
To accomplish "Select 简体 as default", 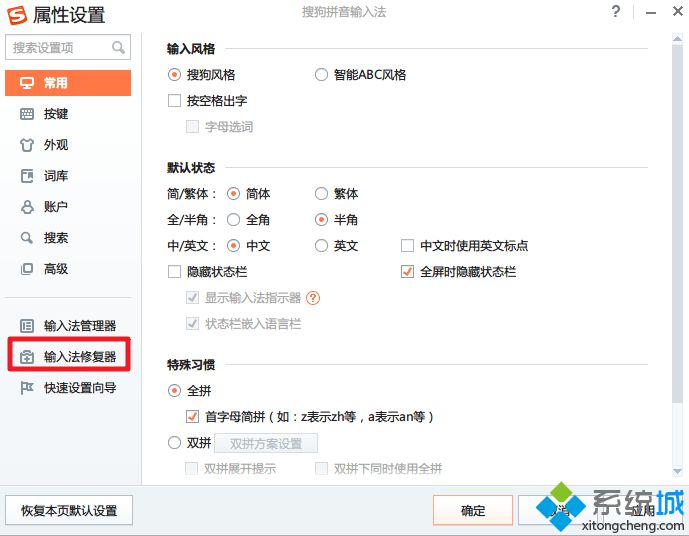I will [x=233, y=193].
